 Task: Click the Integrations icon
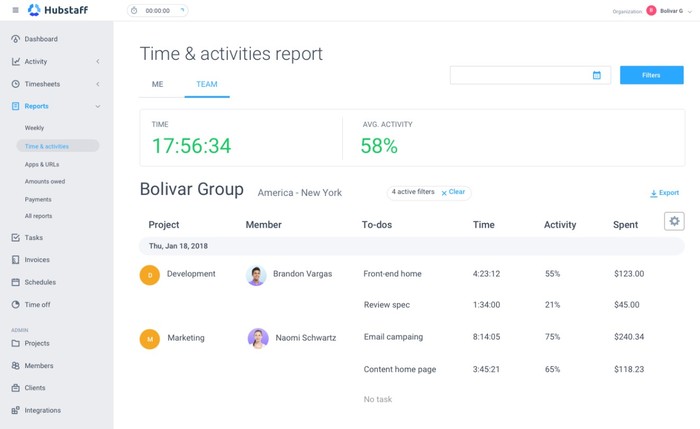pyautogui.click(x=16, y=410)
